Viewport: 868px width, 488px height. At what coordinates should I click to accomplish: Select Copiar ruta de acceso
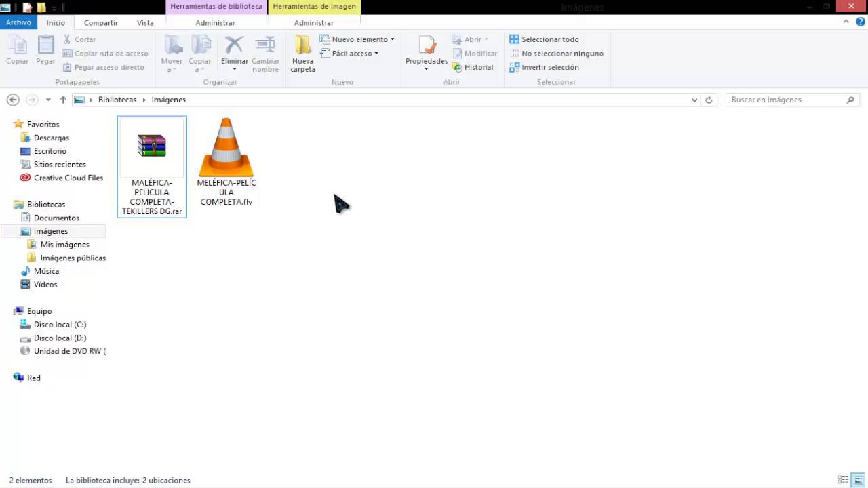click(x=105, y=54)
